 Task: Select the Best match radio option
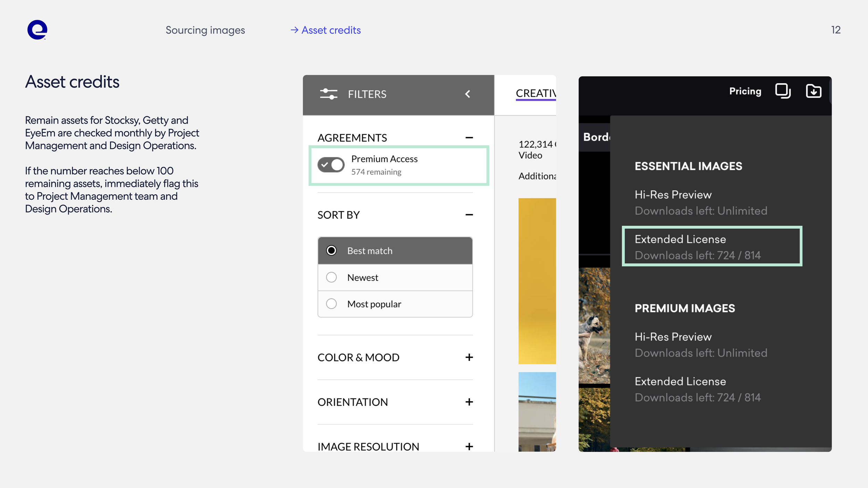pos(332,251)
